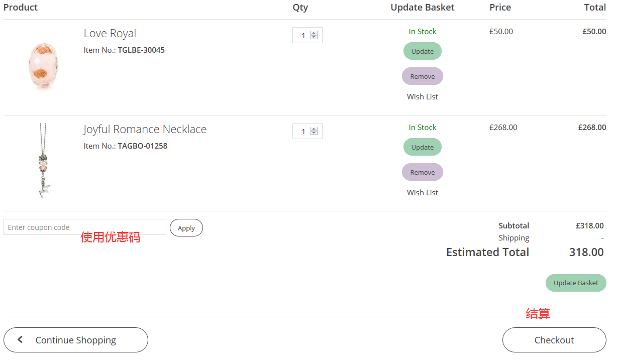Viewport: 619px width, 364px height.
Task: Focus the Love Royal quantity field
Action: click(x=302, y=36)
